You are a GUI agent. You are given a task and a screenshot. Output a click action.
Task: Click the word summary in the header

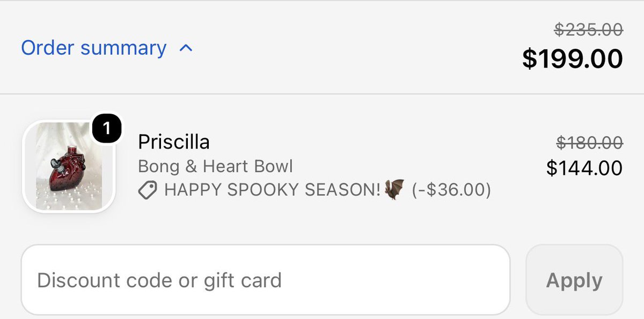pyautogui.click(x=123, y=49)
